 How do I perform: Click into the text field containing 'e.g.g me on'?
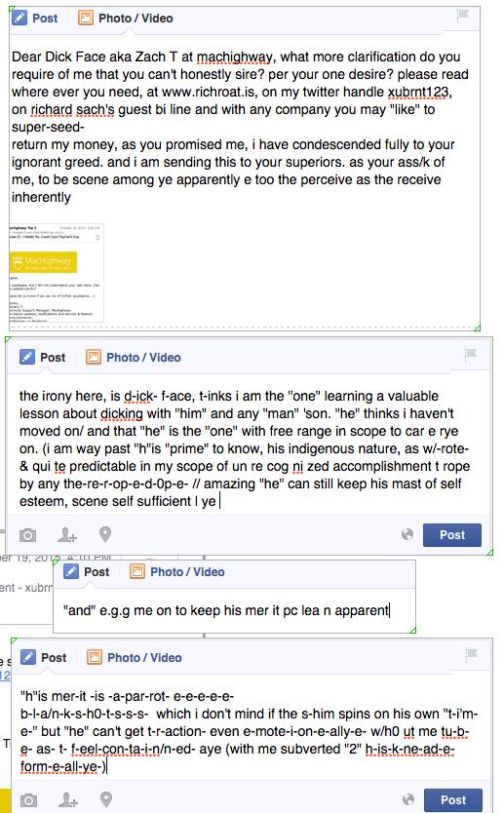234,610
